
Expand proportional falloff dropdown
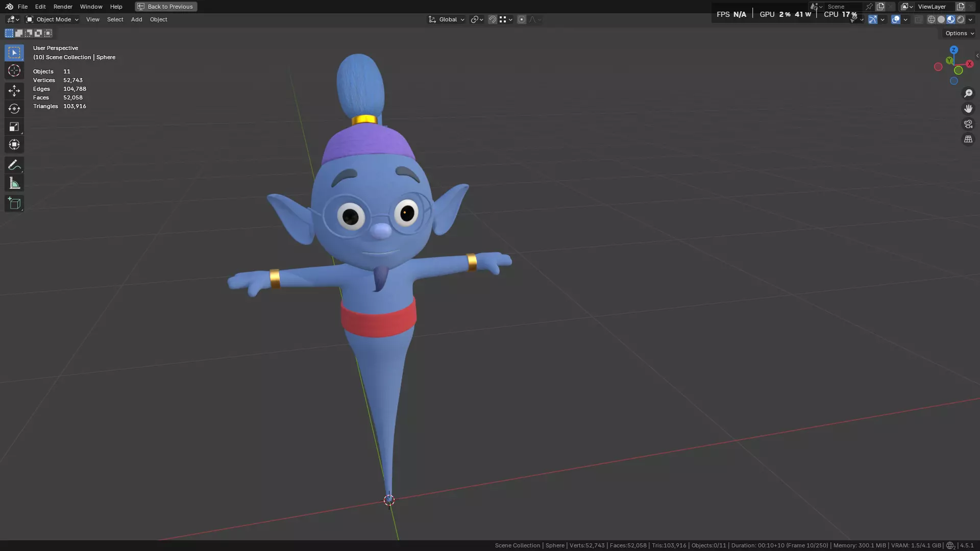tap(534, 19)
